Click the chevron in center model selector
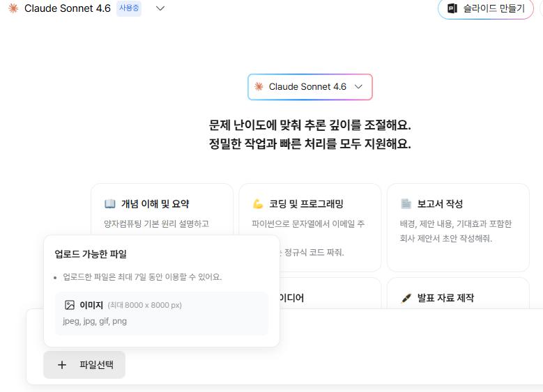Viewport: 543px width, 392px height. click(358, 86)
